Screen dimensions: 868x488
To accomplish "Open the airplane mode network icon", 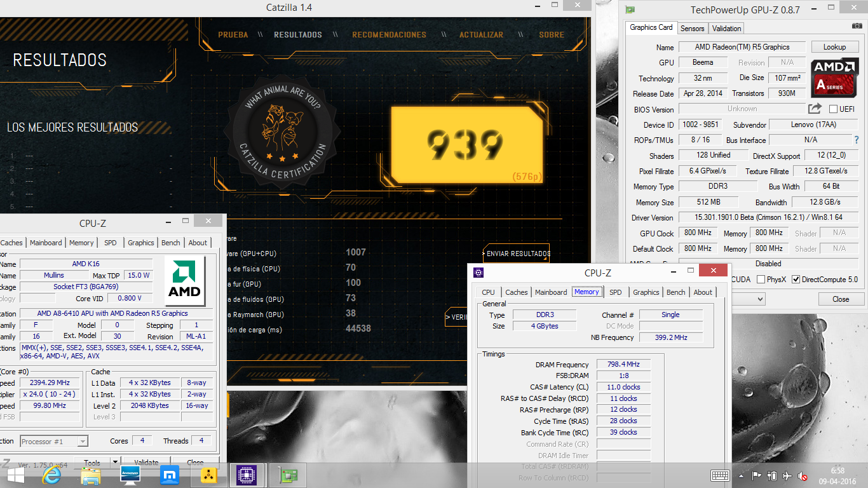I will [x=787, y=475].
